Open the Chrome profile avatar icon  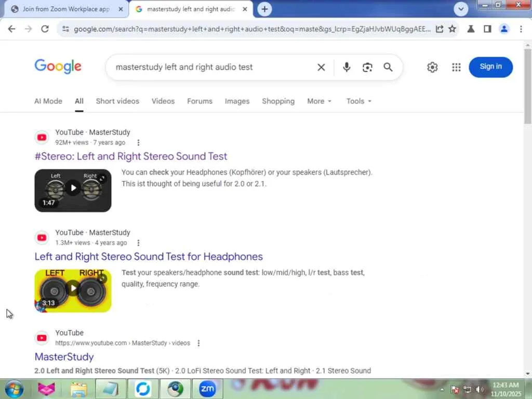(x=504, y=29)
